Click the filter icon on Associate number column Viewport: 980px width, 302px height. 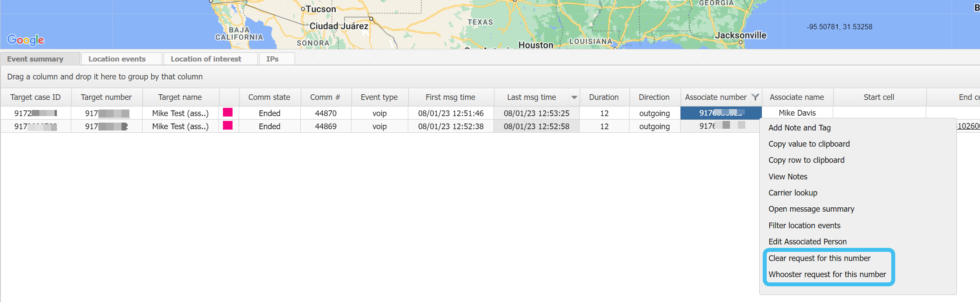[x=755, y=97]
